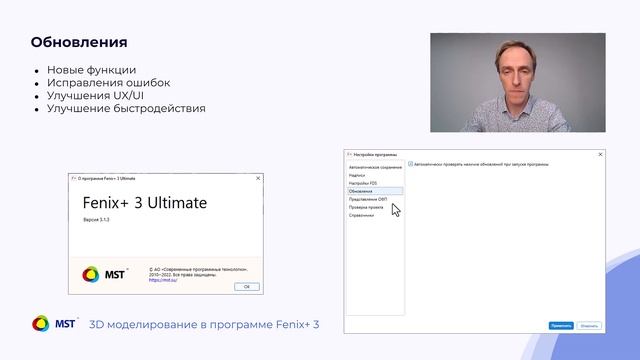640x360 pixels.
Task: Click the presenter webcam video thumbnail
Action: (518, 82)
